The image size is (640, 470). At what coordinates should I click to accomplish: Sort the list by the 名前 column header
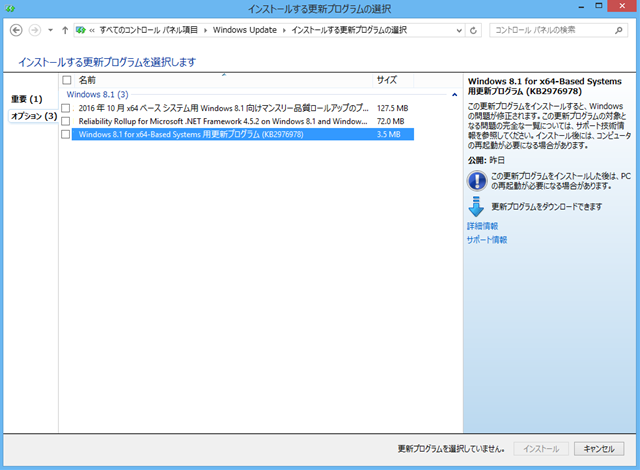point(224,80)
